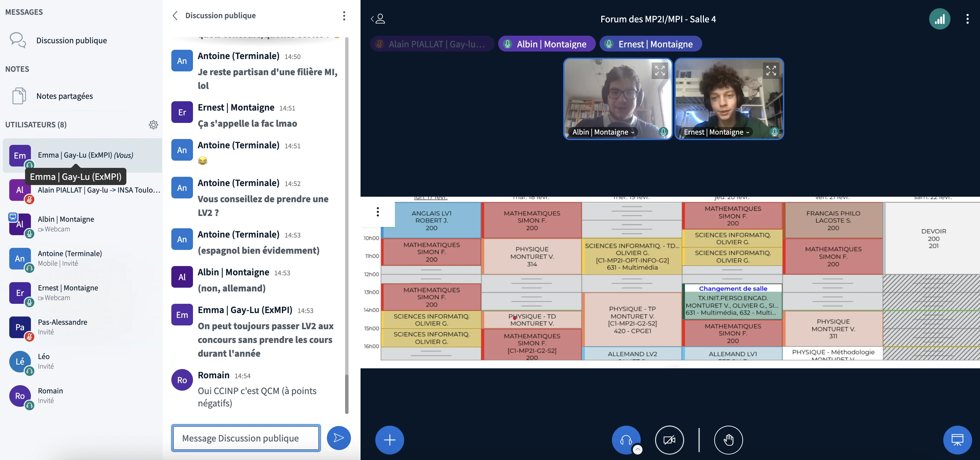Select Albin's webcam video thumbnail
980x460 pixels.
pos(618,99)
